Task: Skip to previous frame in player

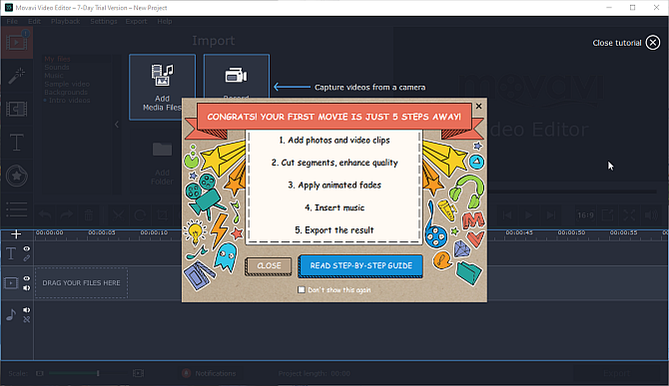Action: coord(507,215)
